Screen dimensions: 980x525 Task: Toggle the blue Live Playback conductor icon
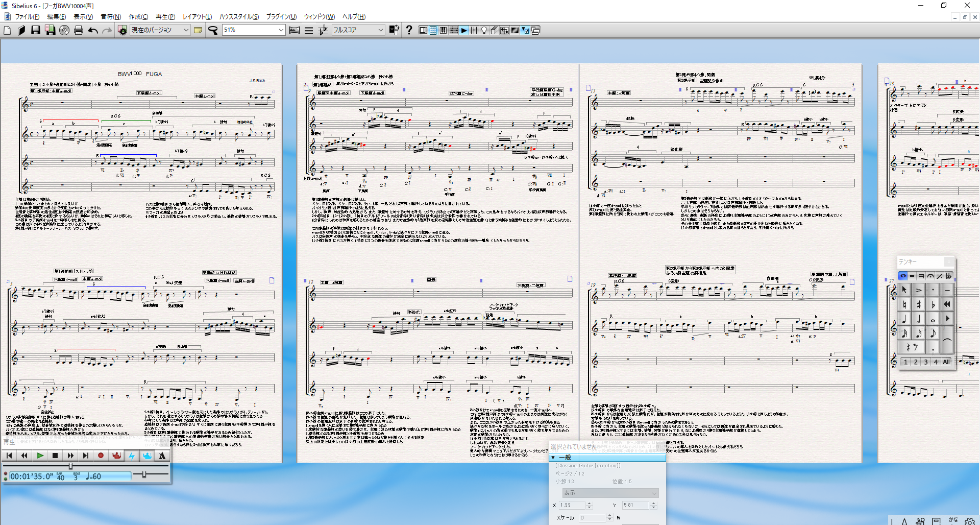(x=147, y=456)
